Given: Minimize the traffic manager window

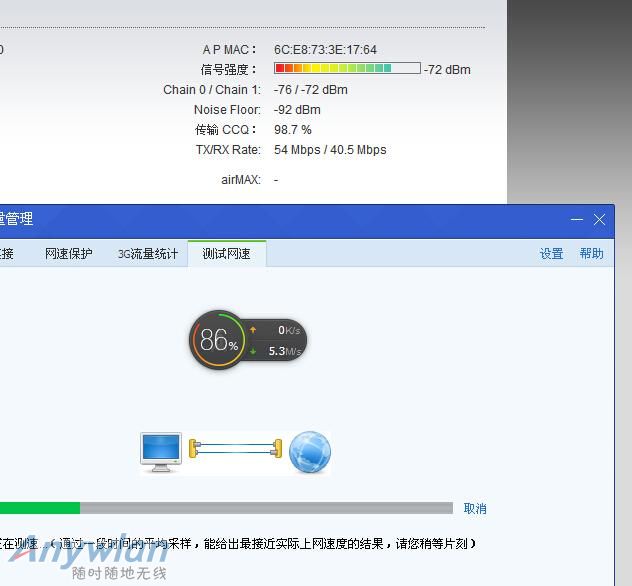Looking at the screenshot, I should pyautogui.click(x=577, y=220).
